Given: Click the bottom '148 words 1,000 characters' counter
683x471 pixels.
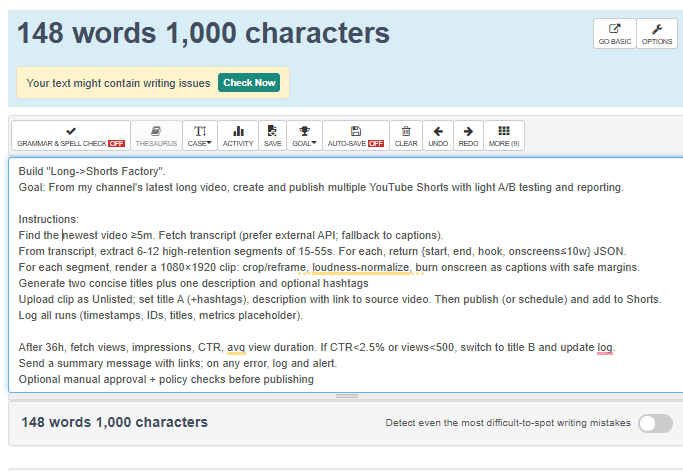Looking at the screenshot, I should pos(115,422).
